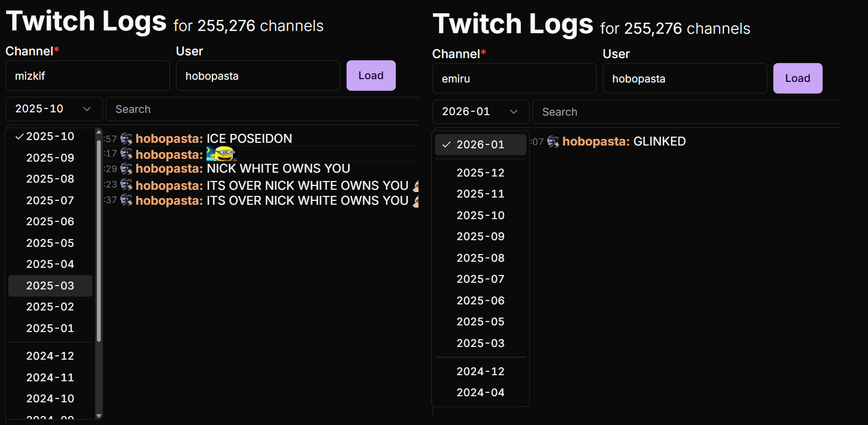The width and height of the screenshot is (868, 425).
Task: Open hobopasta username on the minion emote message
Action: (169, 154)
